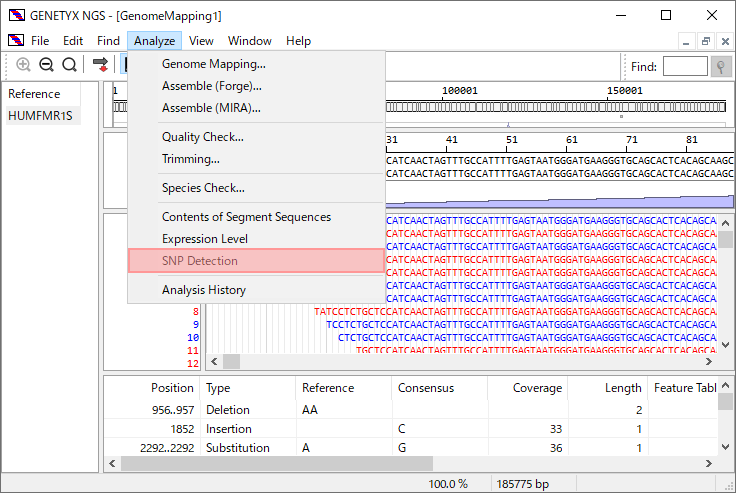
Task: Select the Insertion row at 1852
Action: point(411,429)
